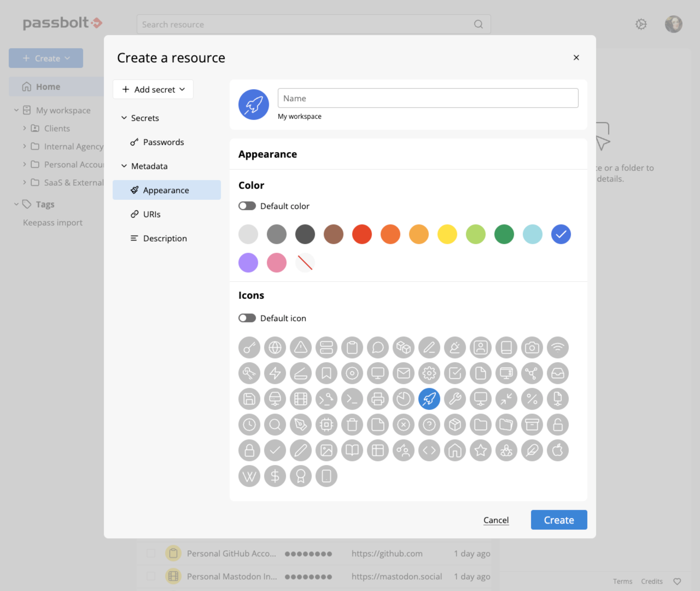Pick the star icon
Image resolution: width=700 pixels, height=591 pixels.
coord(481,450)
